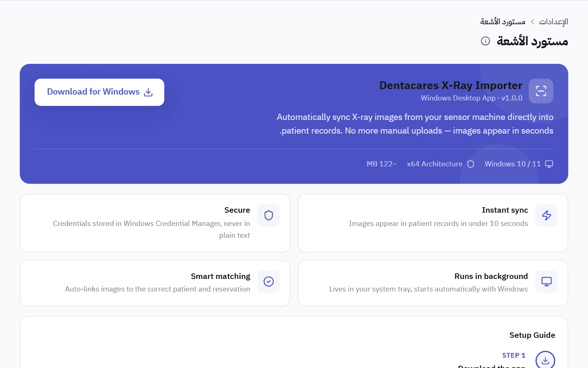The image size is (588, 368).
Task: Click the monitor icon beside Windows 10 / 11
Action: click(549, 164)
